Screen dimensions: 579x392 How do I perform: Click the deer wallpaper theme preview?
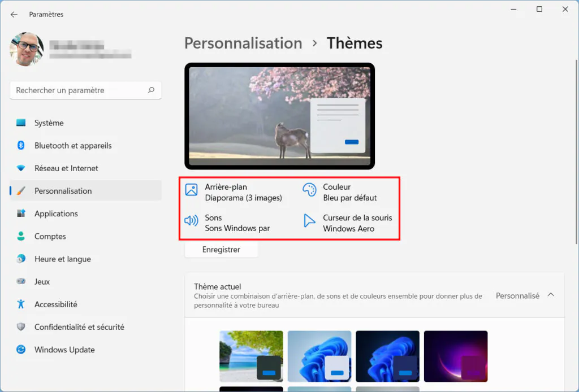[279, 116]
